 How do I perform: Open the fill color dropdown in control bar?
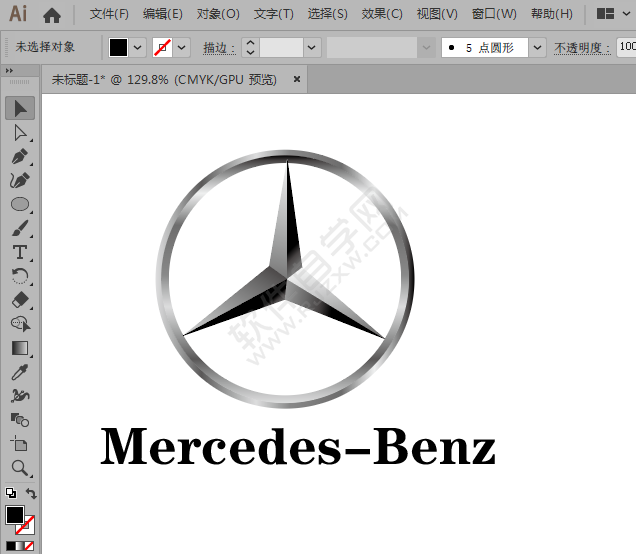[x=138, y=47]
